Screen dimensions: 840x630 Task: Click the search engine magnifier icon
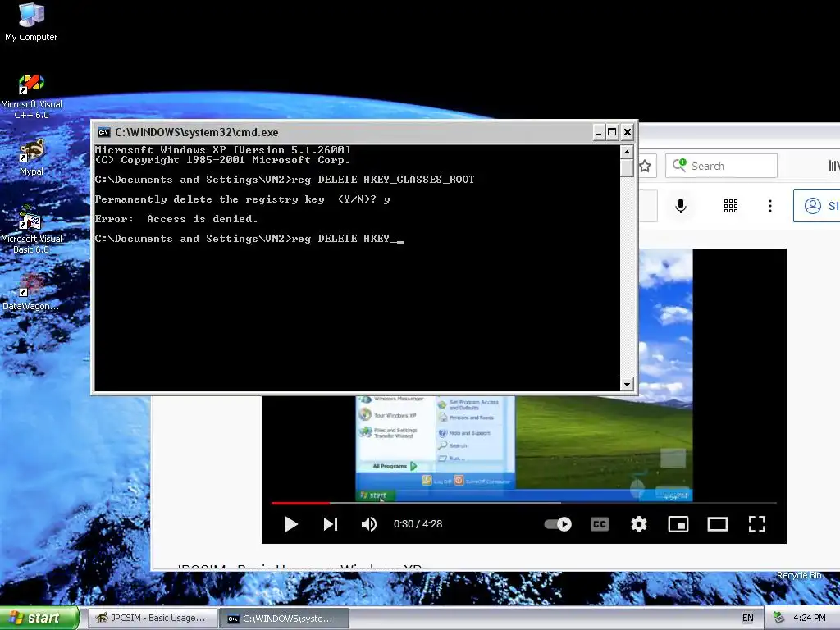click(x=679, y=165)
